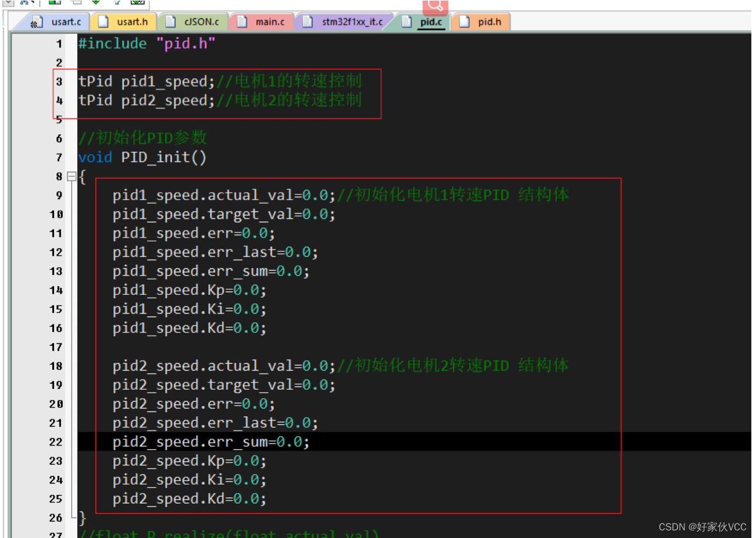Image resolution: width=756 pixels, height=538 pixels.
Task: Click pid2_speed.err_last=0.0 statement
Action: click(215, 423)
